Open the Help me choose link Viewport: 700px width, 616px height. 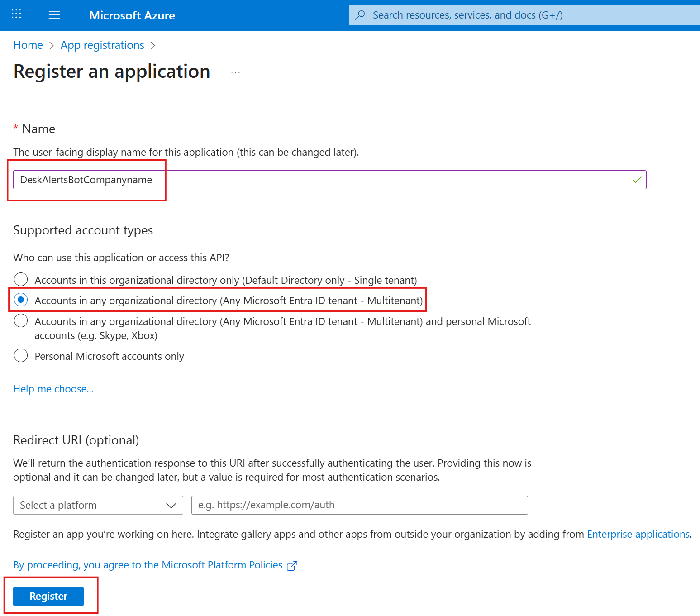tap(53, 389)
